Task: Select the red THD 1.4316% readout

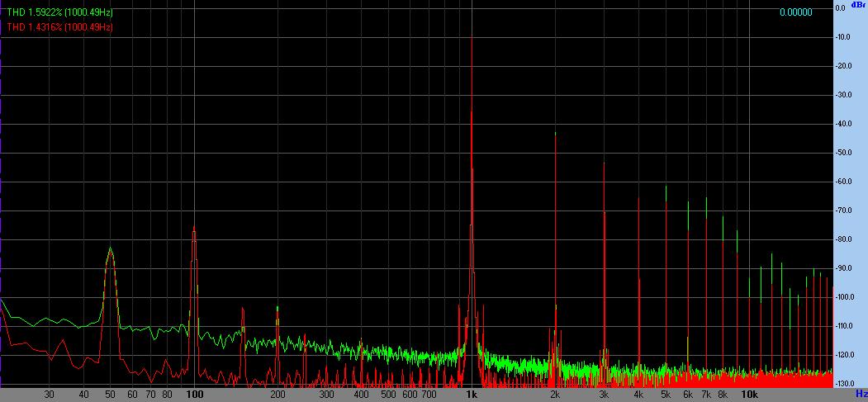Action: click(59, 26)
